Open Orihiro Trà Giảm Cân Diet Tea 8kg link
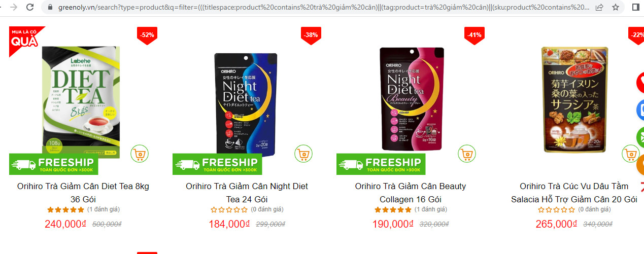Image resolution: width=644 pixels, height=254 pixels. pyautogui.click(x=83, y=193)
